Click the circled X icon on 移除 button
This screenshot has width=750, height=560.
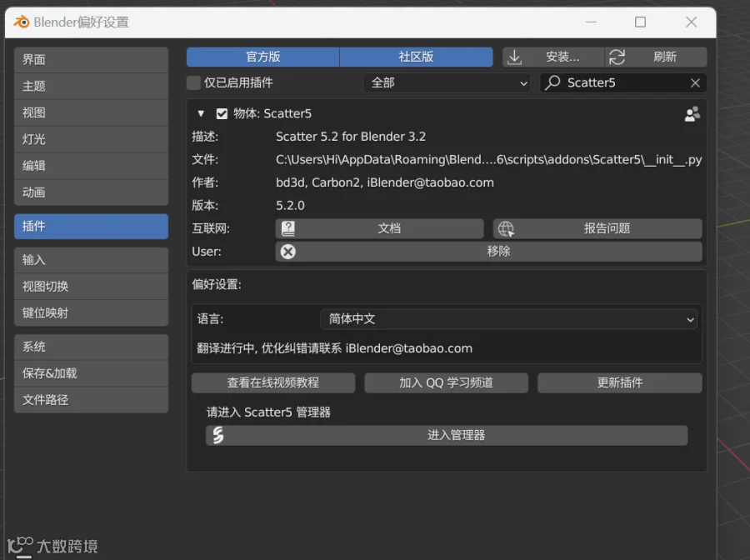click(288, 252)
